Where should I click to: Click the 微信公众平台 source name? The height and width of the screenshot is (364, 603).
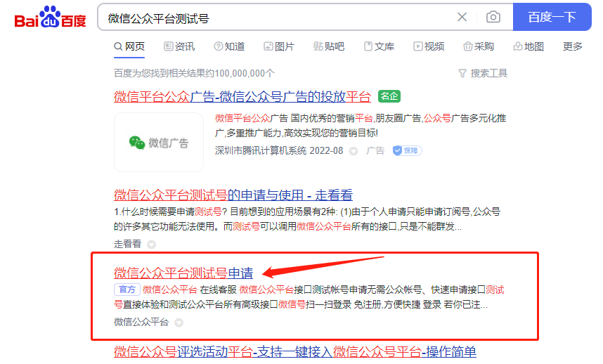click(141, 322)
